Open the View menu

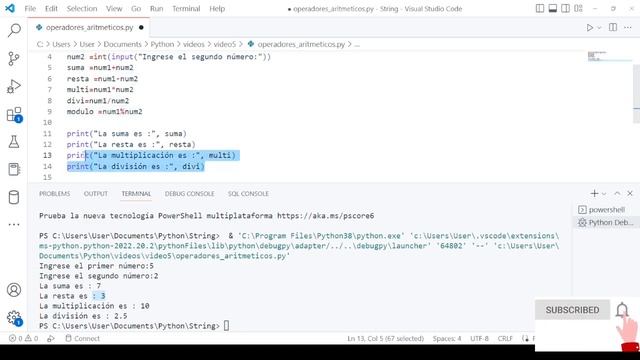114,9
